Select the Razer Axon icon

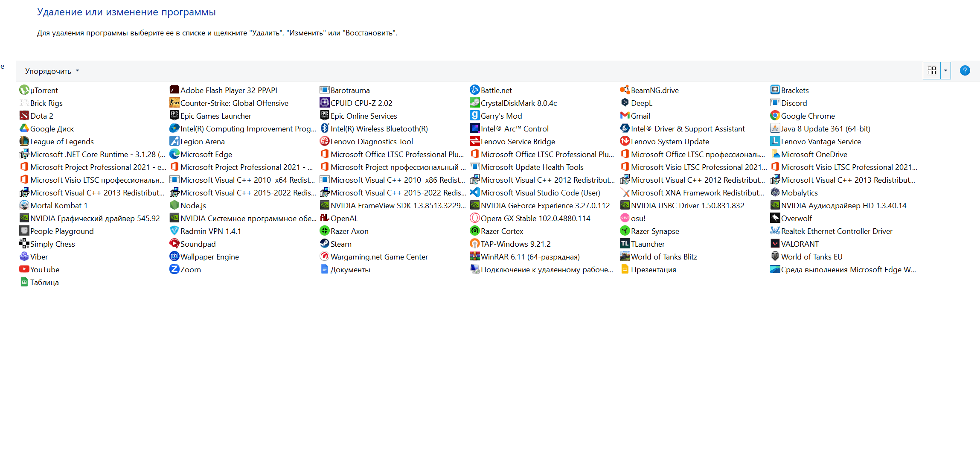[325, 231]
